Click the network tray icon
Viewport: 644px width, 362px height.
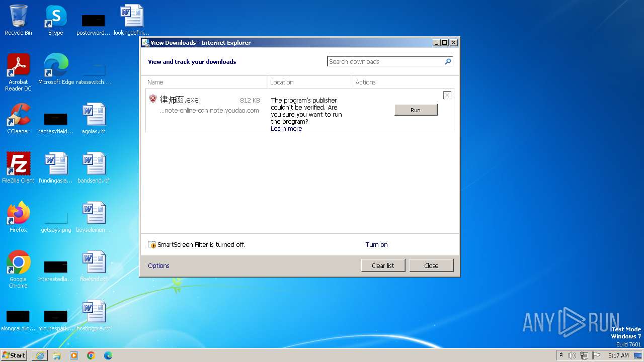[x=584, y=355]
